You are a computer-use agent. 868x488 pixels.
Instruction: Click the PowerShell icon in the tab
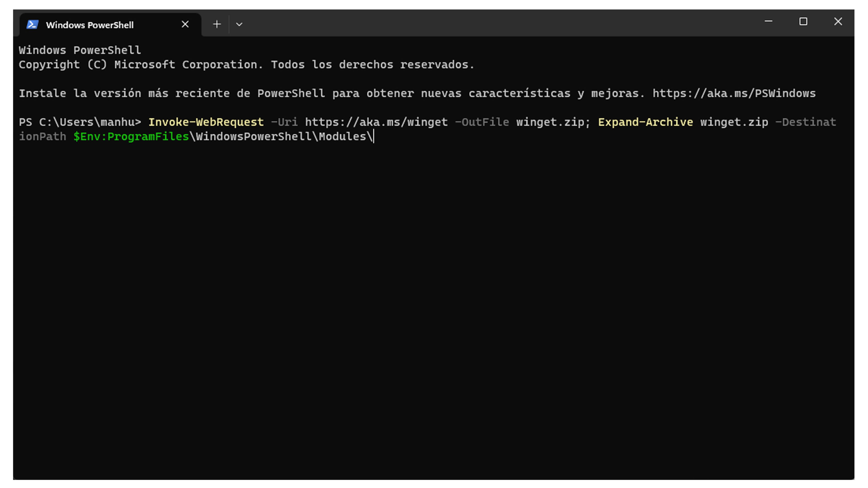32,25
